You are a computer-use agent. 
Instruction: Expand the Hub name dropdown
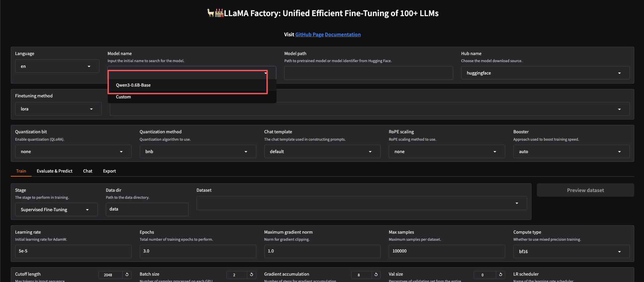545,73
